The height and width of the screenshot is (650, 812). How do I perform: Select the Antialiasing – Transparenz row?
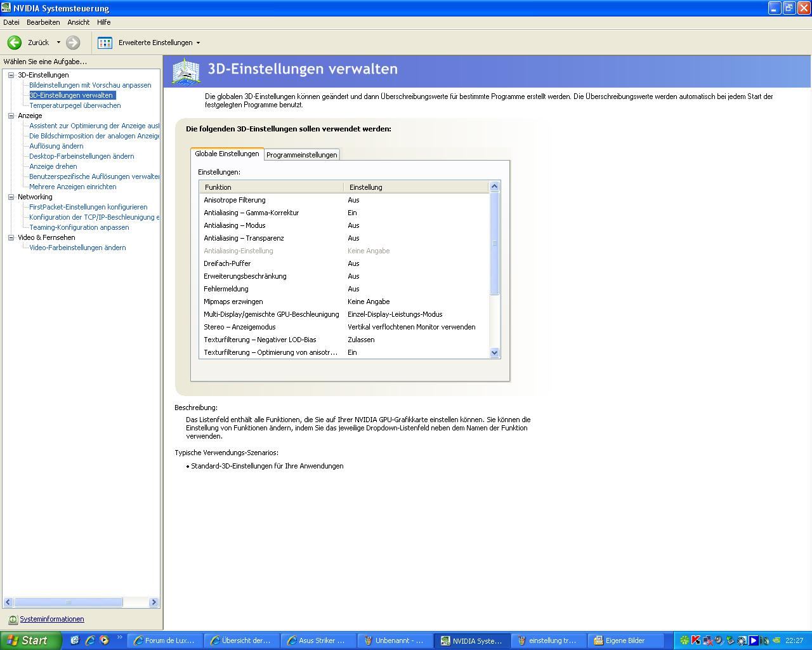344,238
